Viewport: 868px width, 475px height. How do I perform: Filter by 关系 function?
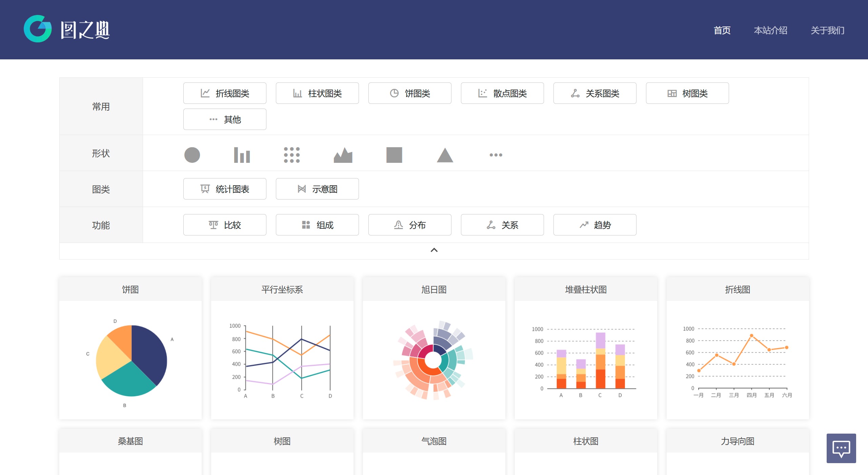click(x=502, y=225)
